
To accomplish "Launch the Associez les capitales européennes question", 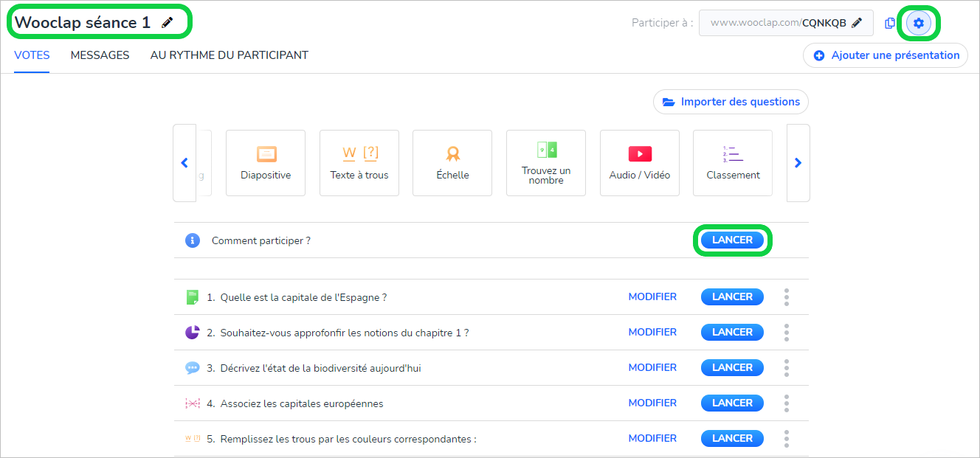I will (x=732, y=403).
